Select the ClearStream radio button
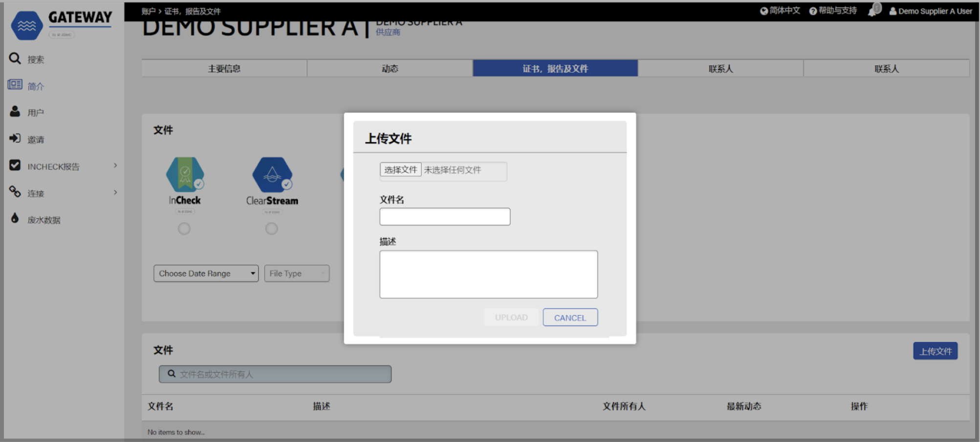Image resolution: width=980 pixels, height=442 pixels. coord(271,228)
